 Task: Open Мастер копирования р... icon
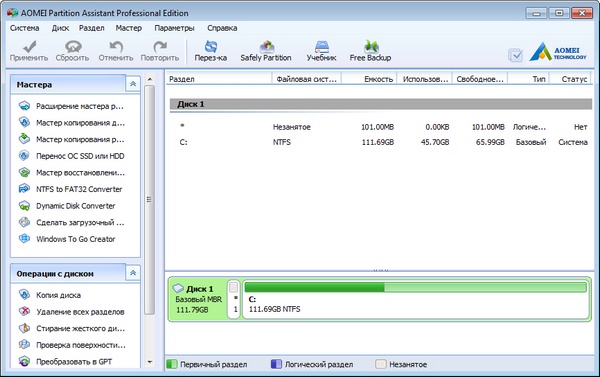tap(24, 139)
